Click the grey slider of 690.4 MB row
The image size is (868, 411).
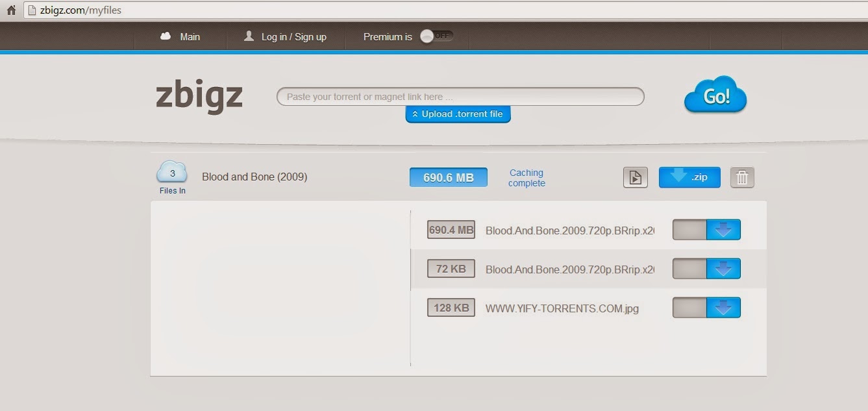(x=689, y=230)
